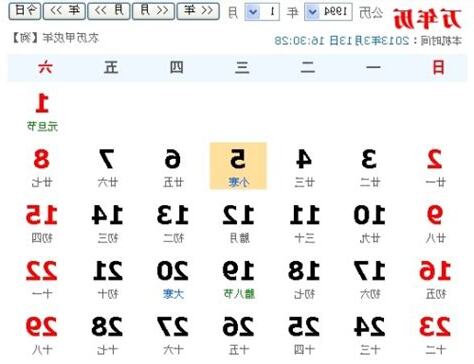Click the red 日 weekday header
The image size is (474, 364).
click(438, 67)
